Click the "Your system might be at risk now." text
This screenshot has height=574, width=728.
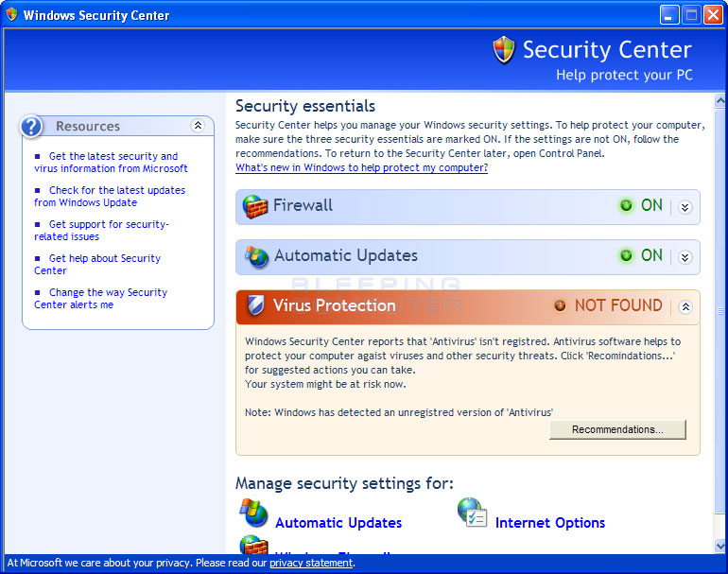(325, 384)
